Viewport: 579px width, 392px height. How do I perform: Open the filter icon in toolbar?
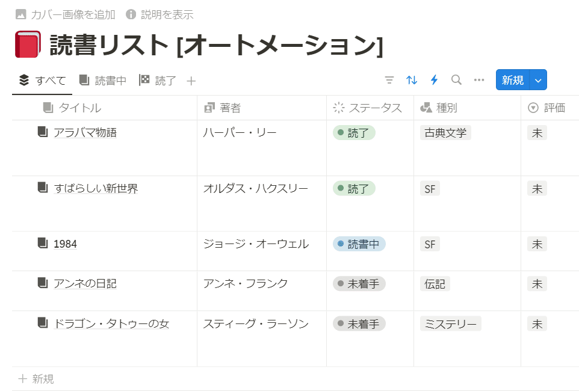[389, 80]
